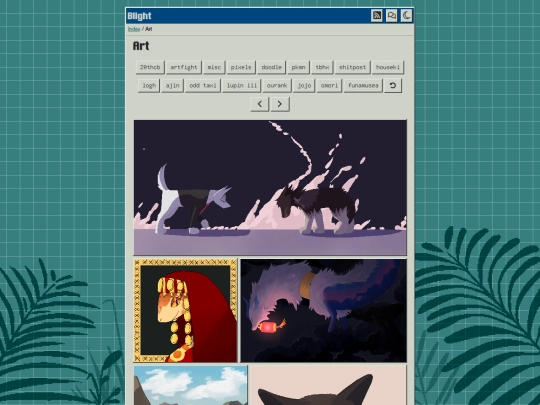This screenshot has height=405, width=540.
Task: Open the dark cat ears artwork thumbnail
Action: 329,385
